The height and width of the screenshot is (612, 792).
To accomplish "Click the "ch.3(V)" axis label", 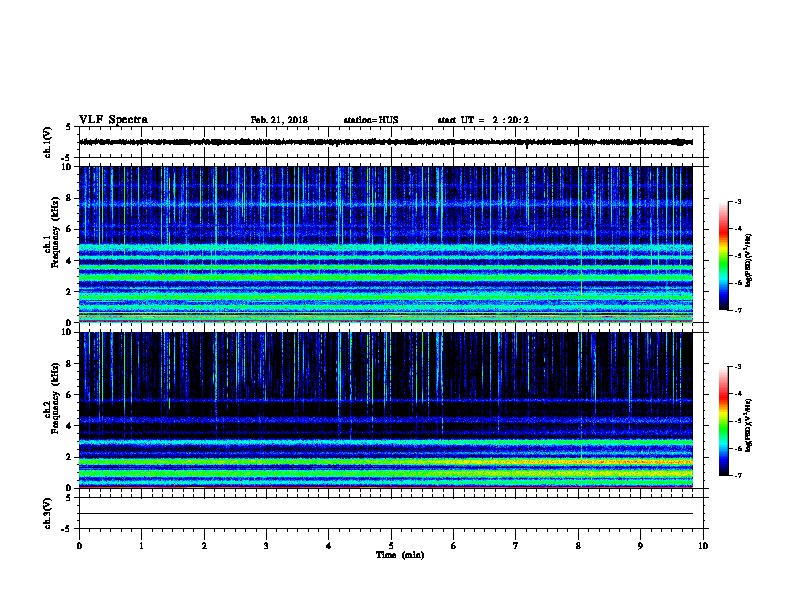I will 48,513.
